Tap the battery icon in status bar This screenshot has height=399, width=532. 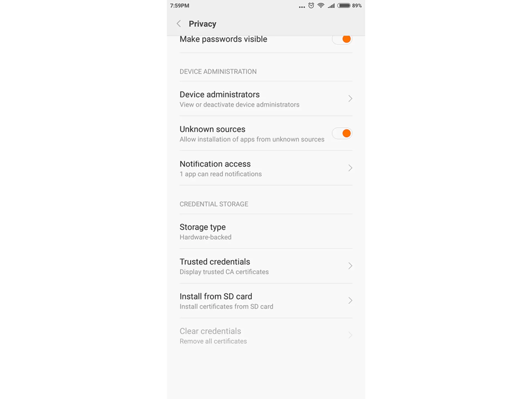point(344,6)
